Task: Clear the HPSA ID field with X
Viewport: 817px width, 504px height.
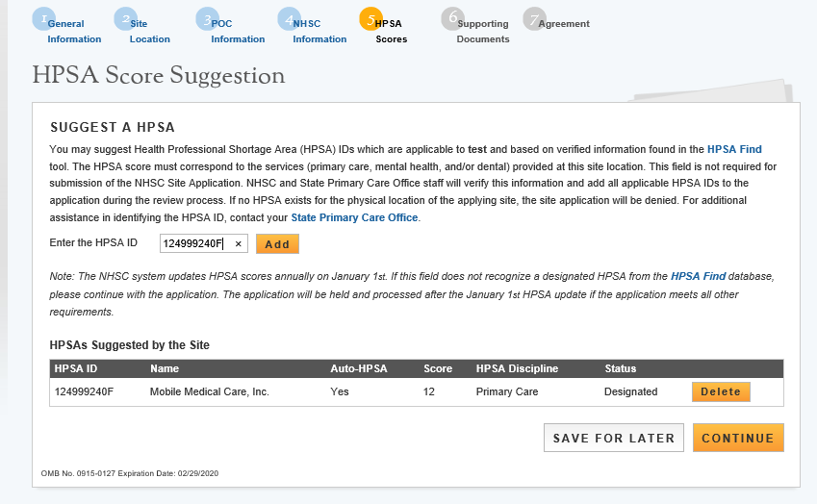Action: [x=238, y=244]
